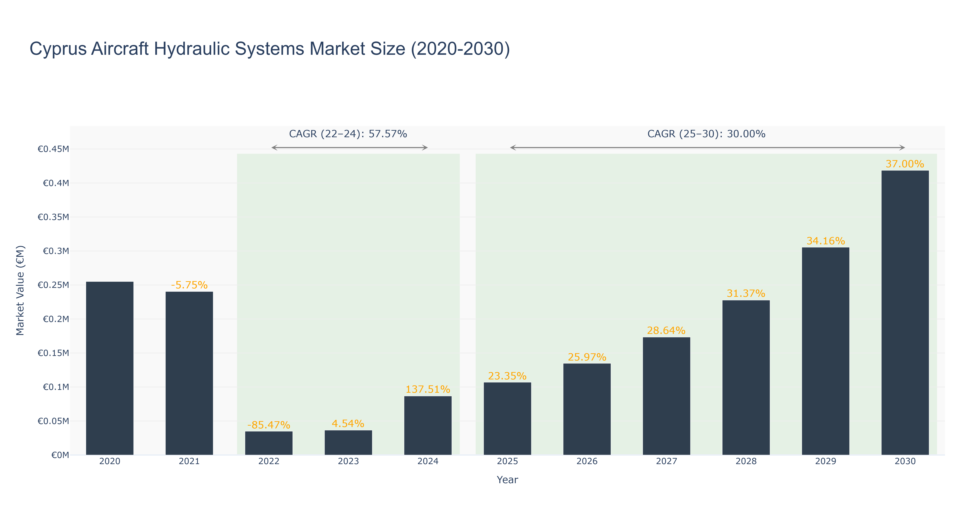Click the 34.16% growth label
Screen dimensions: 980x525
(x=825, y=241)
